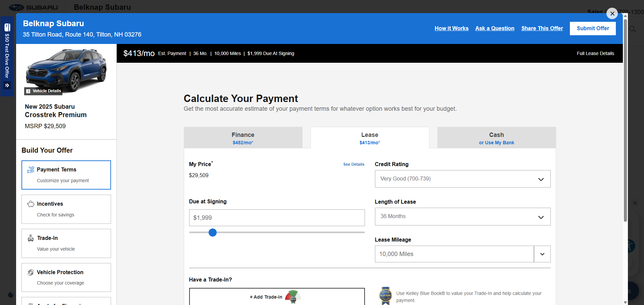Click the Lease Mileage dropdown arrow
Screen dimensions: 644x305
[x=542, y=254]
